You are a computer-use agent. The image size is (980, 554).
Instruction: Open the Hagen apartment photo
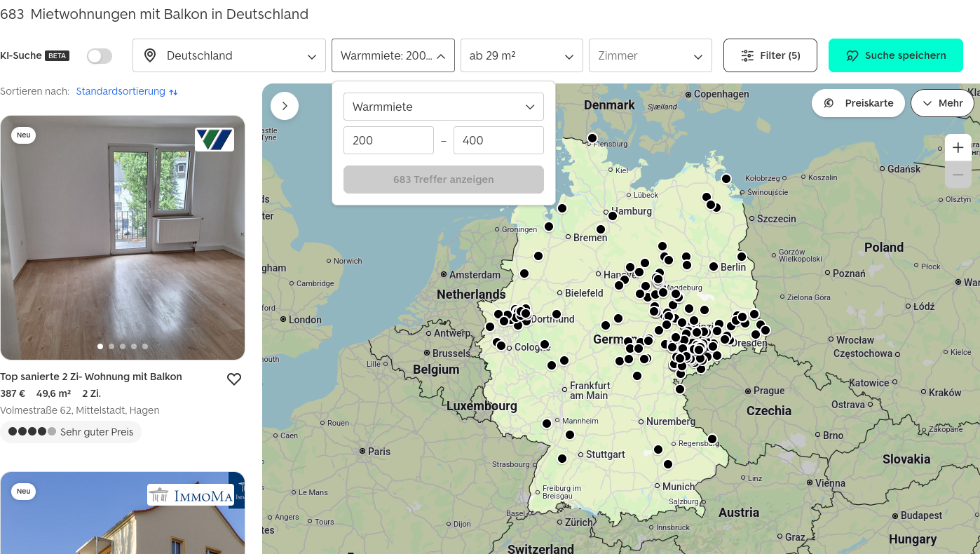tap(123, 238)
